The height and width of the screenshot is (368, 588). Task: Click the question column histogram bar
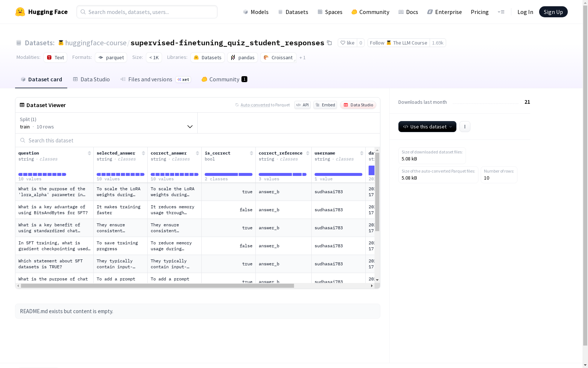coord(42,174)
